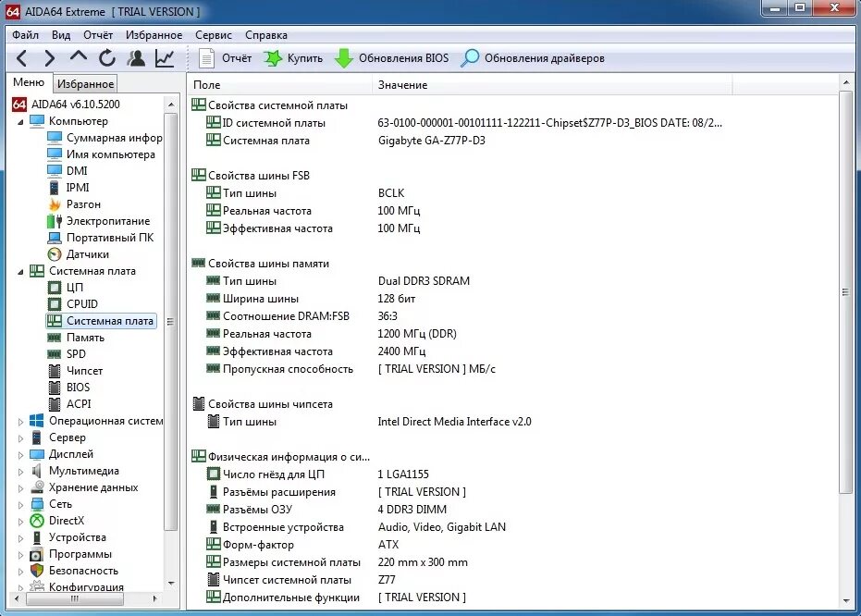Switch to the Меню tab

coord(29,82)
